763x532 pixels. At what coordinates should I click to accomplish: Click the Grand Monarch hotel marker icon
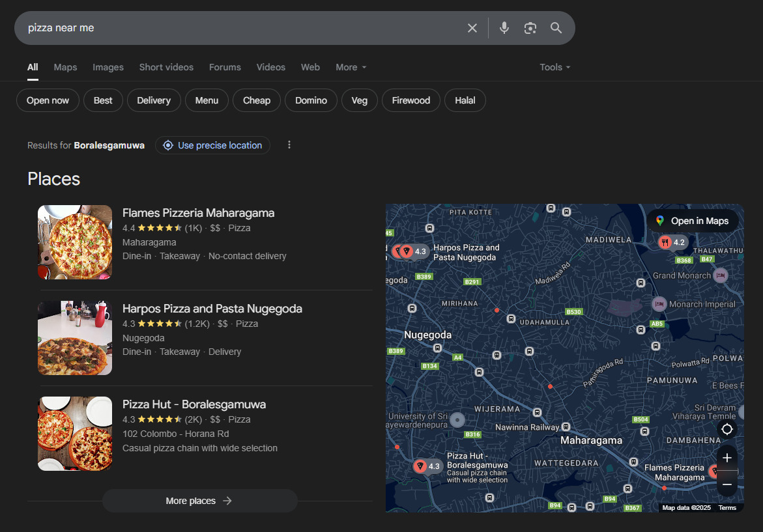tap(720, 275)
